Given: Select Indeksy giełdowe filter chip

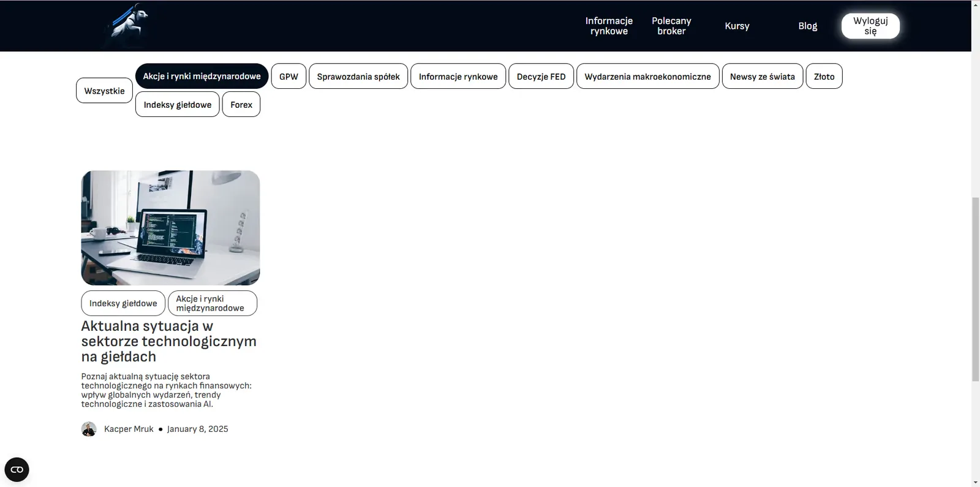Looking at the screenshot, I should click(178, 104).
